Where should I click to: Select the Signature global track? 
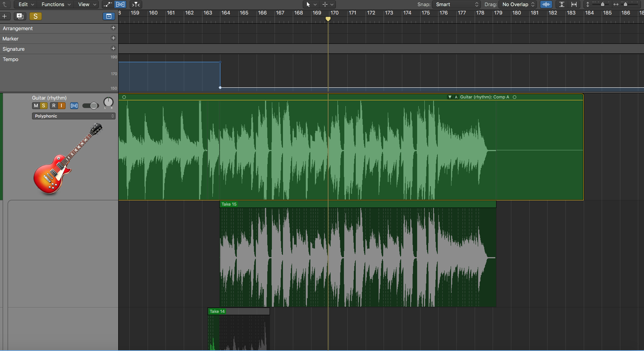click(59, 49)
